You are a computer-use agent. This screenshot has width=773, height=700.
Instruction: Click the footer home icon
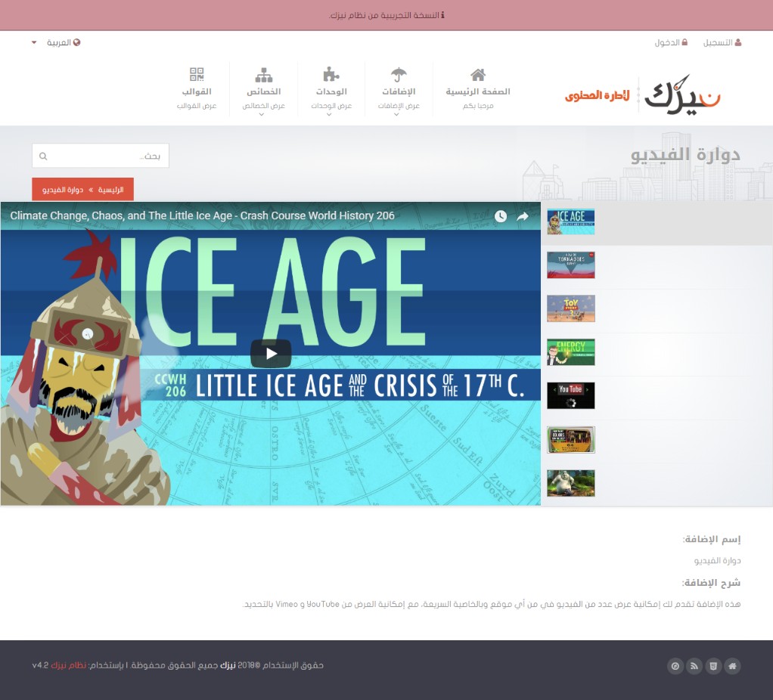click(x=731, y=666)
